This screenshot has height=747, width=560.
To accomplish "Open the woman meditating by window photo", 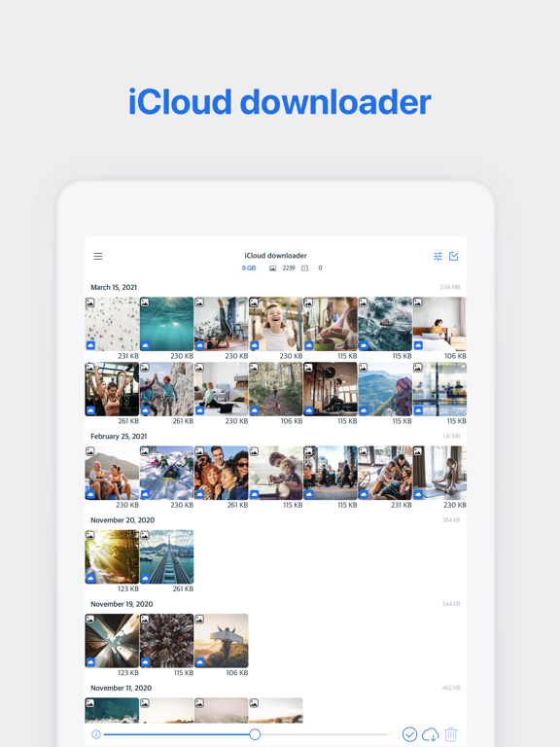I will (x=439, y=473).
